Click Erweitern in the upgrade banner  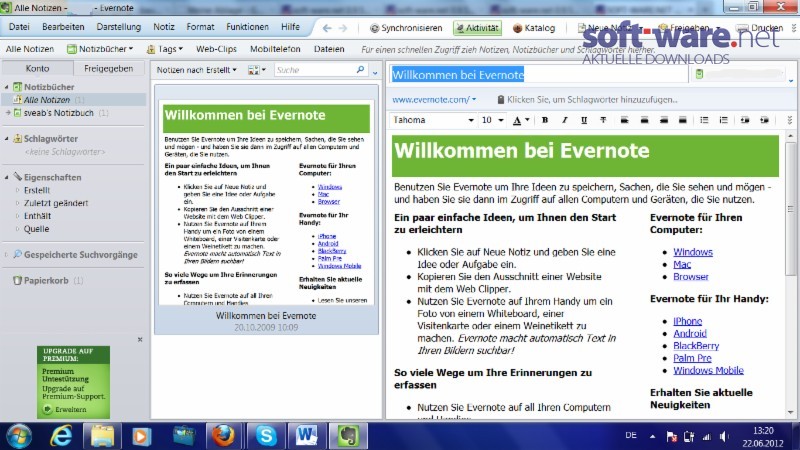click(x=65, y=409)
